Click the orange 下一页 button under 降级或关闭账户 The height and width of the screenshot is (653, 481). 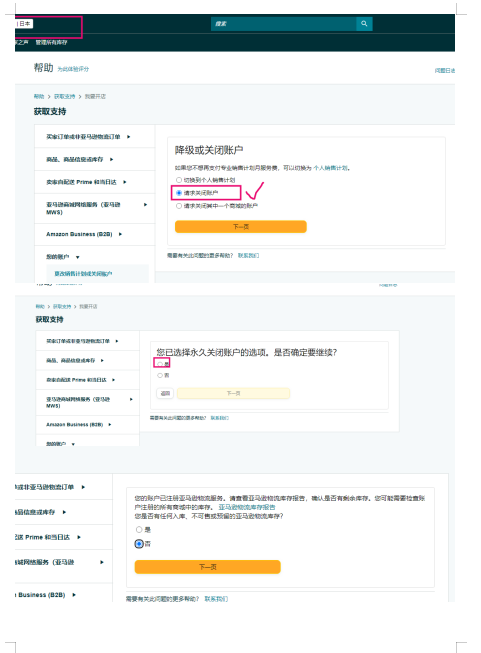click(241, 227)
